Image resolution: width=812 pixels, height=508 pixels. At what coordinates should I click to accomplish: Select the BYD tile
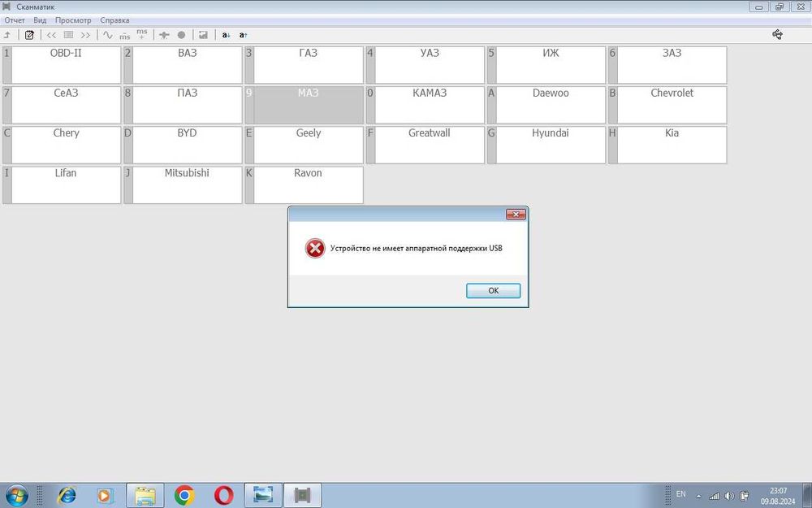184,145
